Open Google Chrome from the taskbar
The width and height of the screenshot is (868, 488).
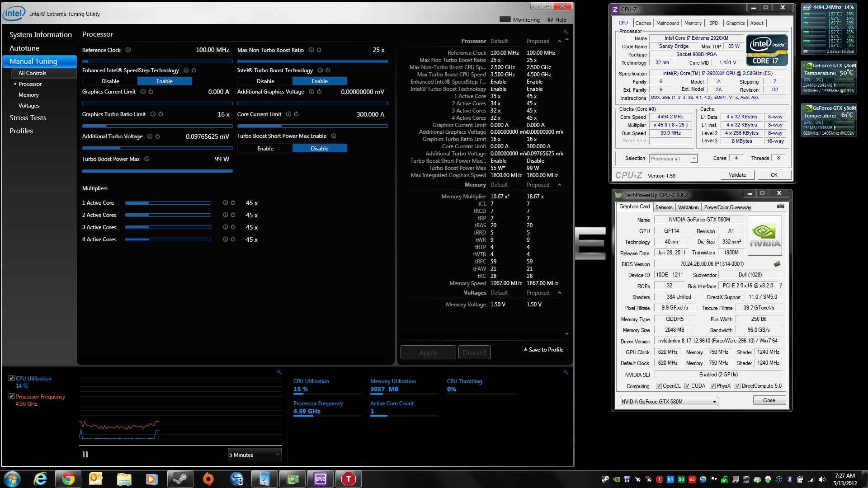(x=68, y=479)
